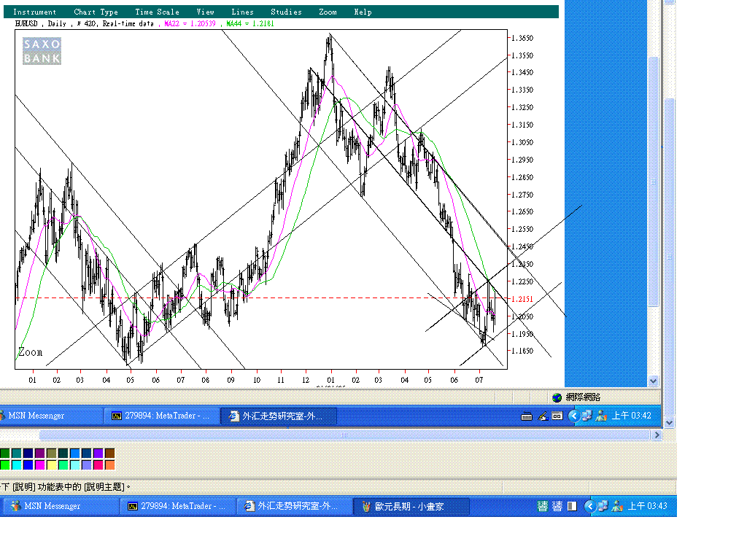Open the Studies menu
747x560 pixels.
click(x=286, y=12)
